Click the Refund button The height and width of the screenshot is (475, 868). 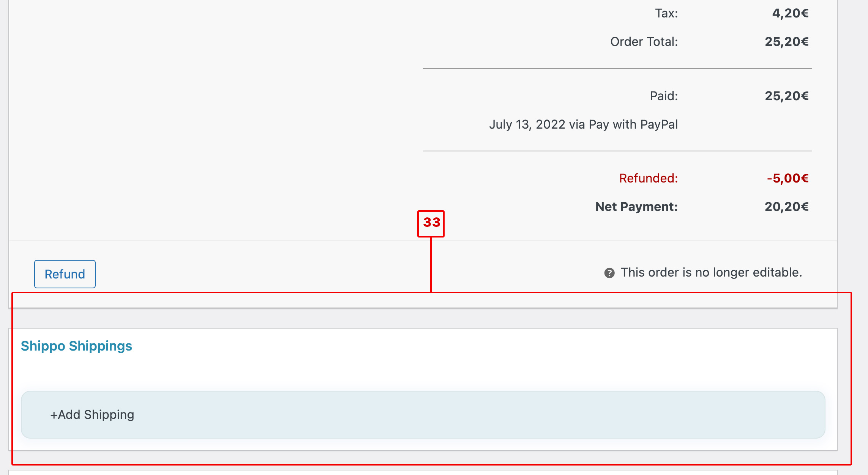(65, 274)
